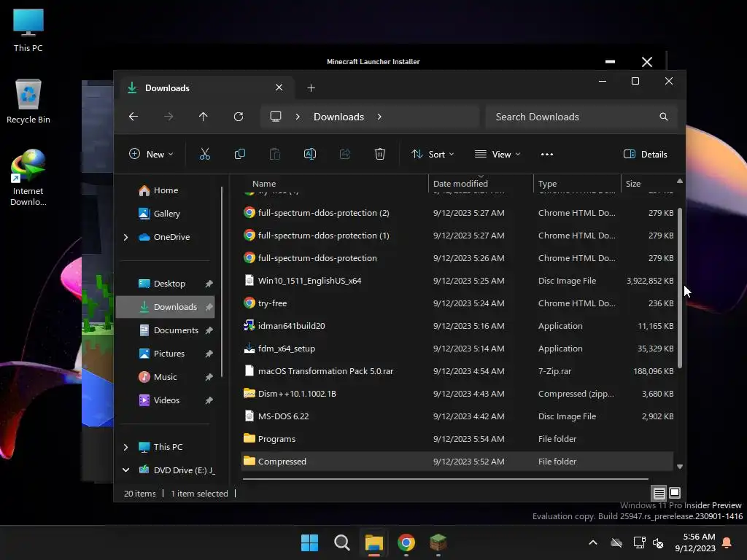Click the Search Downloads field
The width and height of the screenshot is (747, 560).
pyautogui.click(x=581, y=117)
